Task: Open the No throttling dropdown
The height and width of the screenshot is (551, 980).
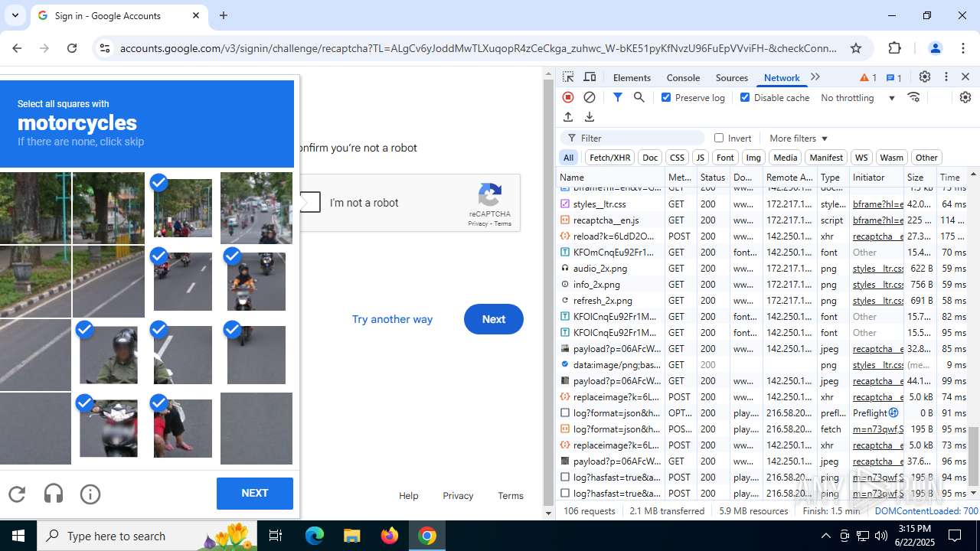Action: point(857,97)
